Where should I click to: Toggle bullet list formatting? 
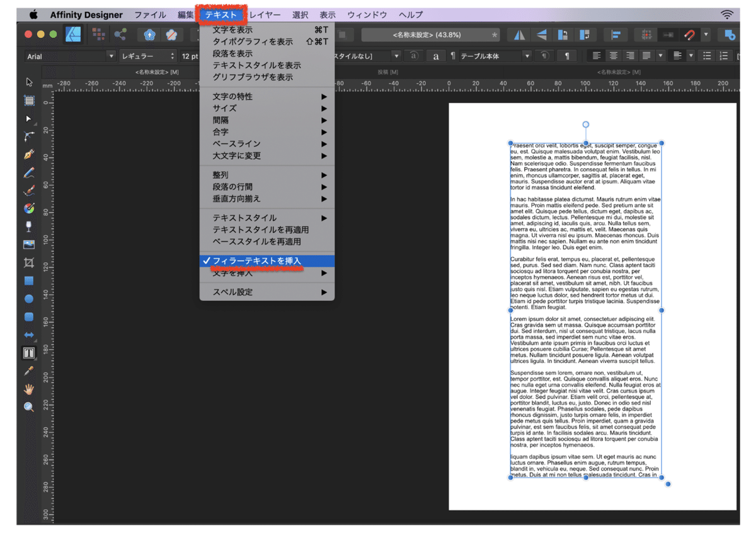click(707, 56)
